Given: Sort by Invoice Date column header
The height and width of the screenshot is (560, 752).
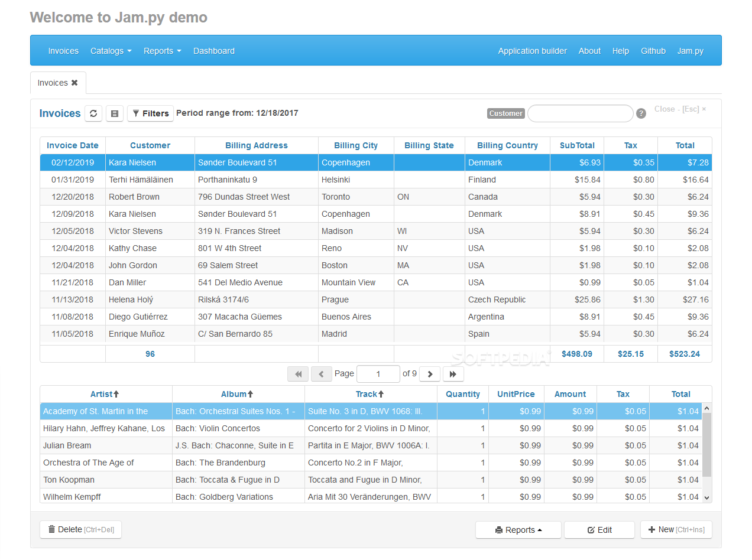Looking at the screenshot, I should (x=73, y=145).
